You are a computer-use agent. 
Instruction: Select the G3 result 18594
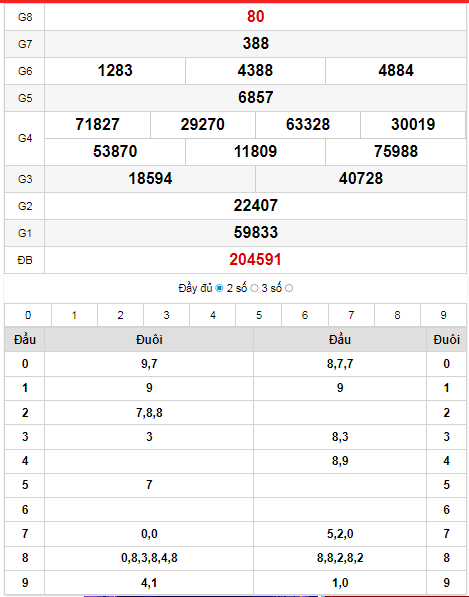point(150,179)
